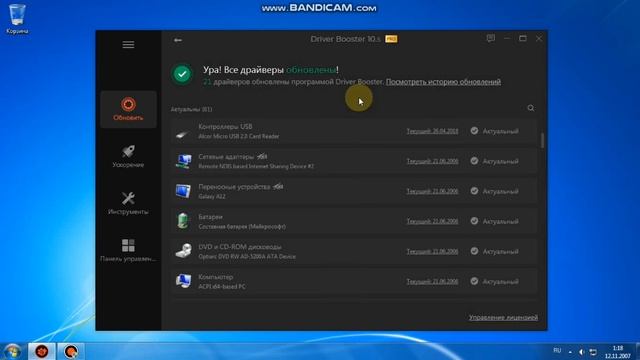Open current version date for Сетевые адаптеры
The height and width of the screenshot is (360, 640).
(432, 161)
